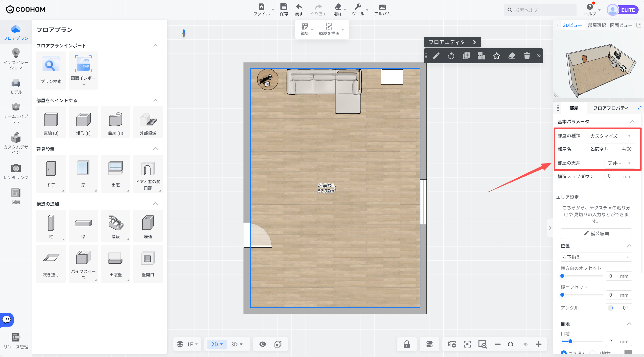Open the 左下揃え position dropdown
Screen dimensions: 644x357
pos(596,257)
